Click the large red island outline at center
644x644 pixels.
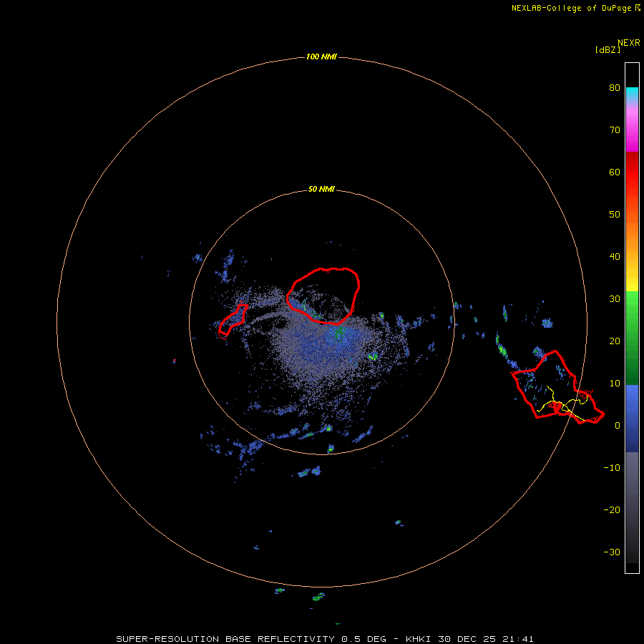323,296
